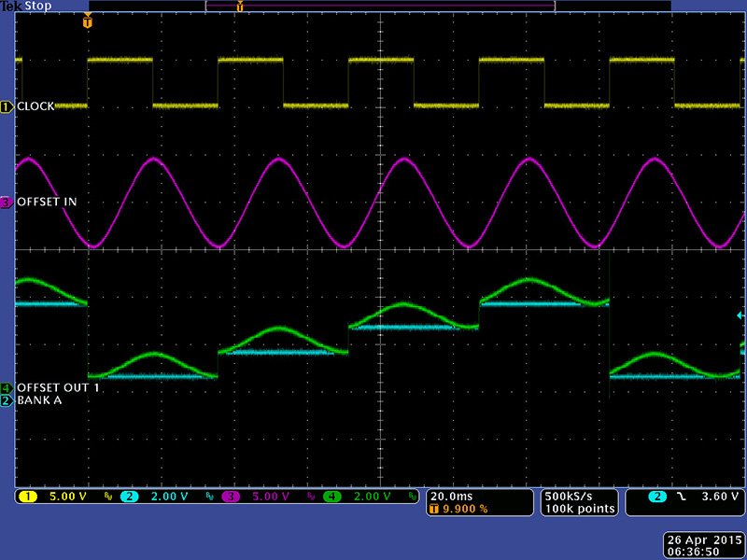Click the 26 Apr 2015 date readout

tap(703, 539)
